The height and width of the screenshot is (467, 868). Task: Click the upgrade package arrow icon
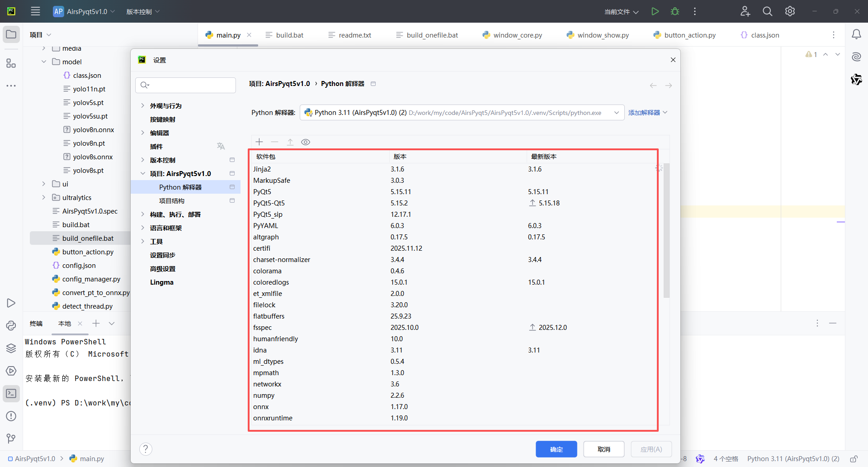[x=290, y=142]
